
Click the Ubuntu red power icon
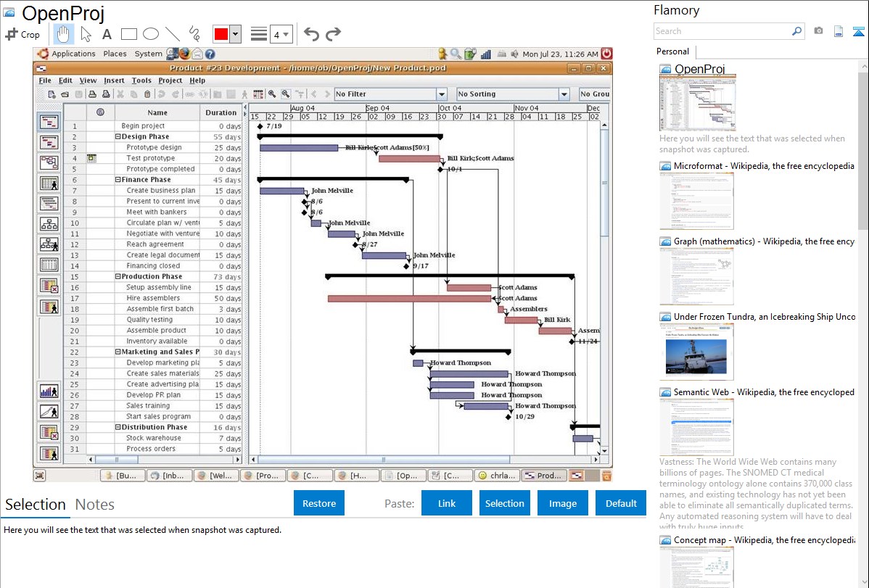coord(607,54)
